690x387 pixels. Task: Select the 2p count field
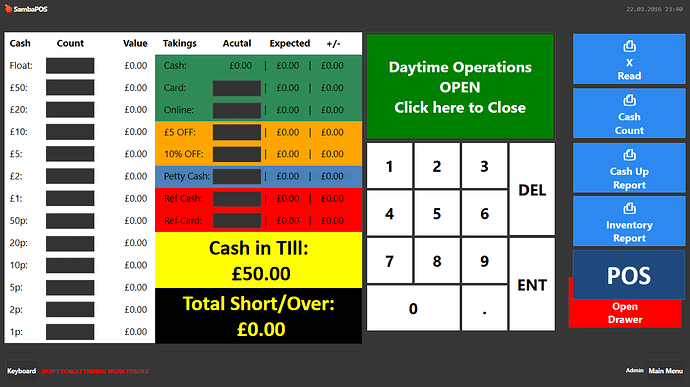pyautogui.click(x=70, y=310)
